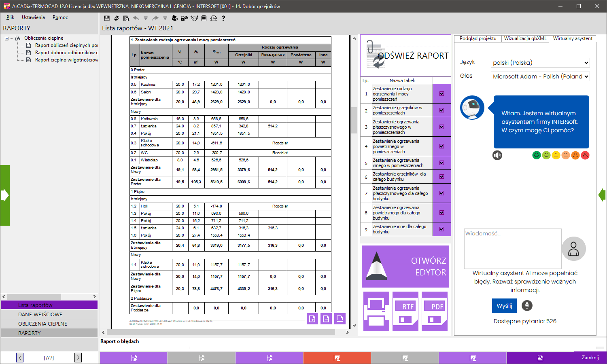
Task: Export the report to PDF
Action: pyautogui.click(x=435, y=311)
